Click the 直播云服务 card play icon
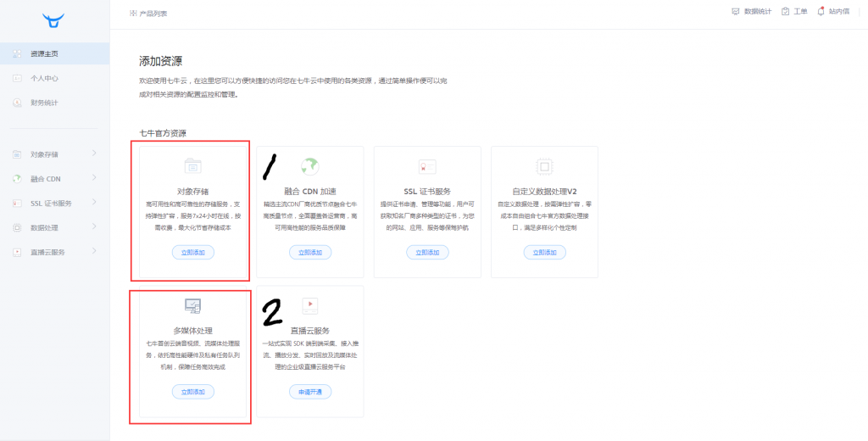This screenshot has width=868, height=441. tap(310, 305)
